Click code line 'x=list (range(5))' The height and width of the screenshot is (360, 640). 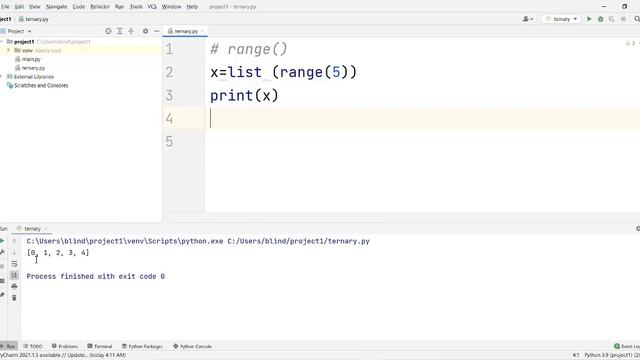click(x=283, y=73)
